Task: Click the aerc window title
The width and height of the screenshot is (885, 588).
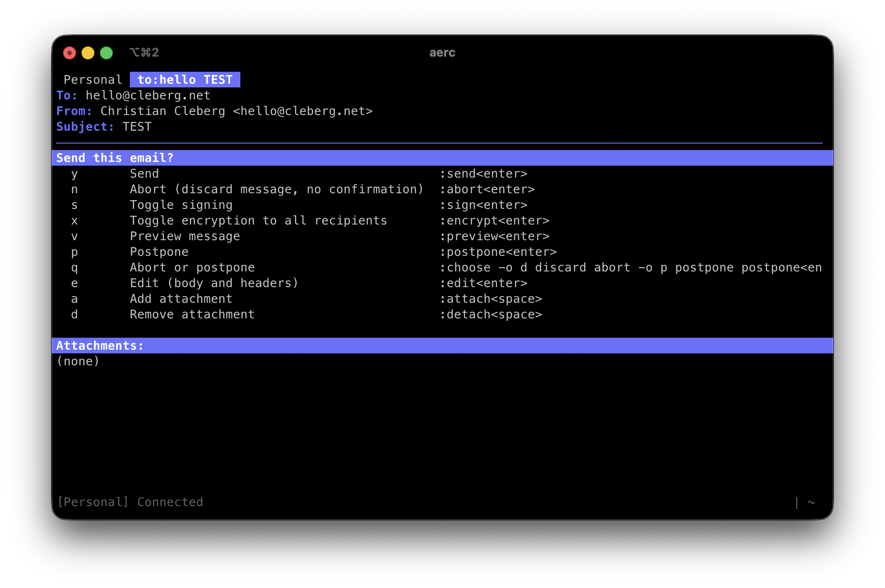Action: click(442, 52)
